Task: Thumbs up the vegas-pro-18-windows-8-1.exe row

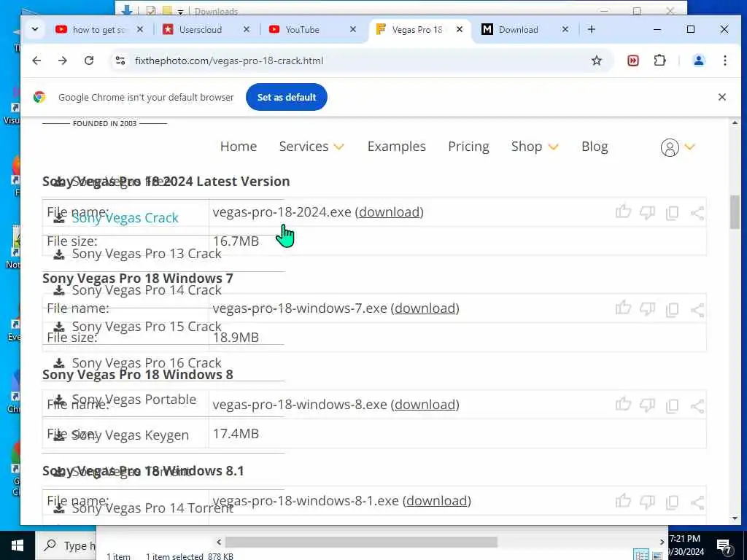Action: point(623,500)
